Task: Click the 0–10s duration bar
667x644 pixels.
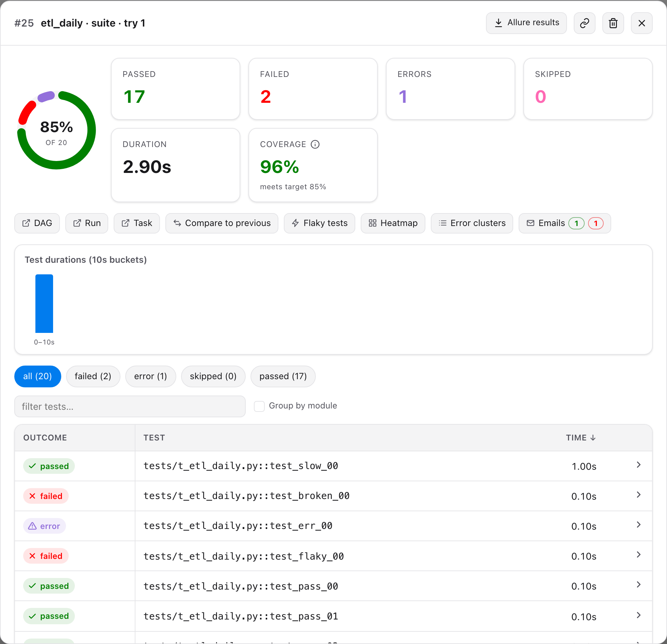Action: pos(44,304)
